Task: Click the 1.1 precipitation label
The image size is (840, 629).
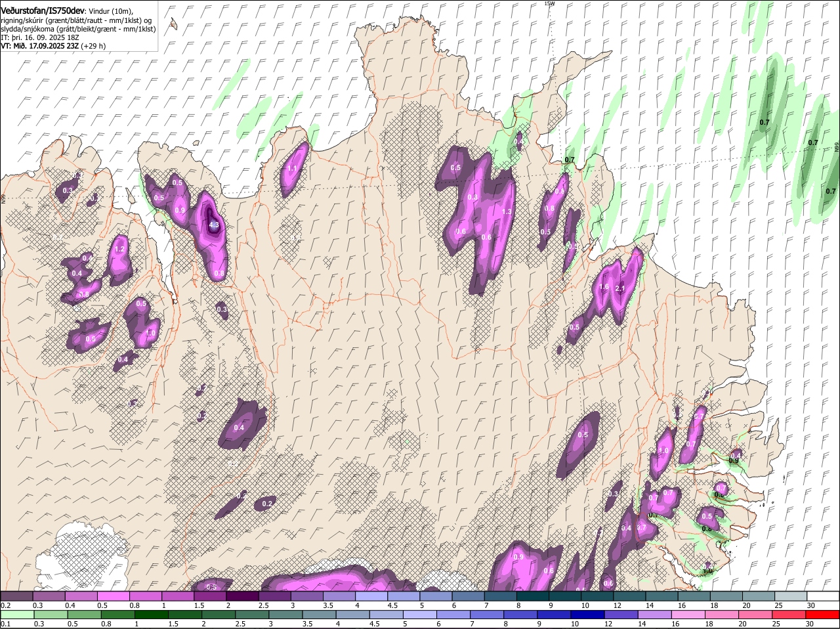Action: click(x=293, y=168)
